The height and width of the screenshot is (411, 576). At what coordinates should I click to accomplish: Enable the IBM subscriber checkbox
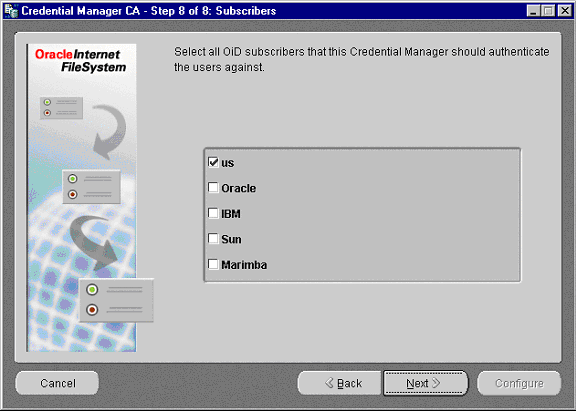click(x=213, y=213)
